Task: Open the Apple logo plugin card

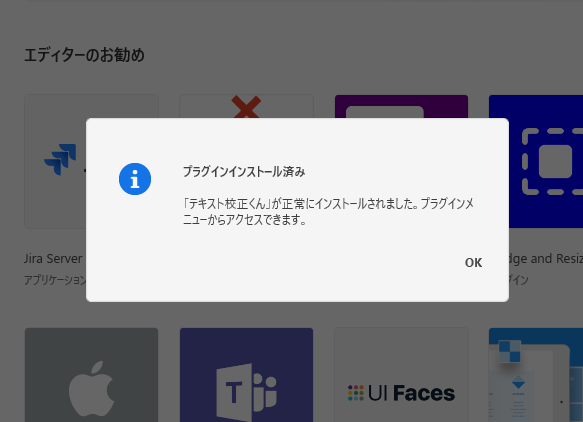Action: pyautogui.click(x=91, y=375)
